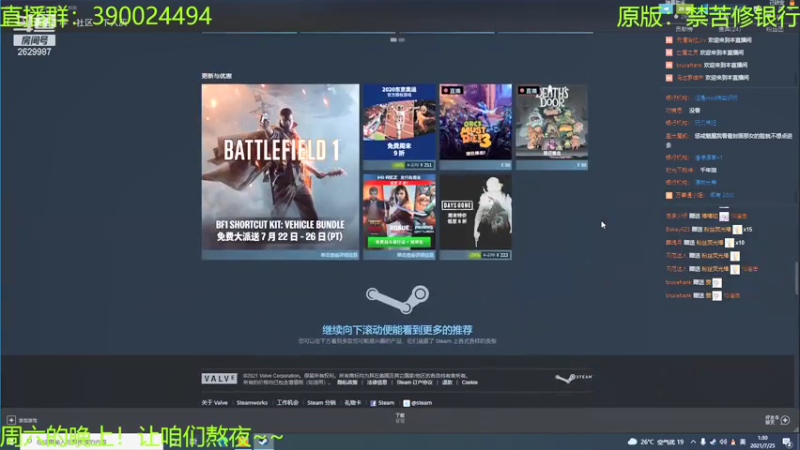Open the 隐私政策 privacy policy link

(347, 382)
